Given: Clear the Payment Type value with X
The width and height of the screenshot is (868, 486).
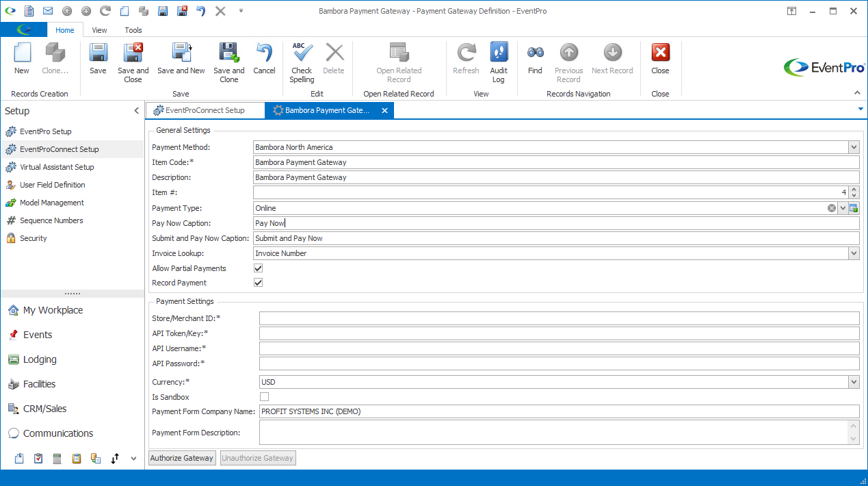Looking at the screenshot, I should click(832, 208).
